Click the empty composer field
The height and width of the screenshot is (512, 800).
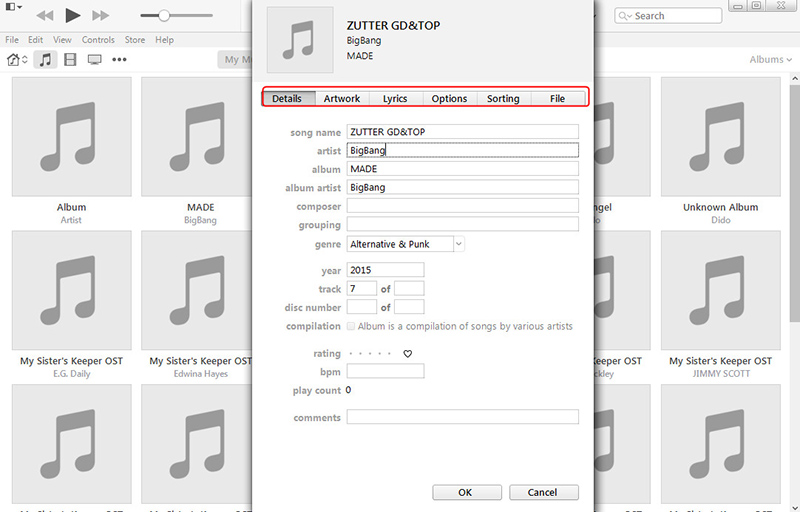click(x=463, y=206)
